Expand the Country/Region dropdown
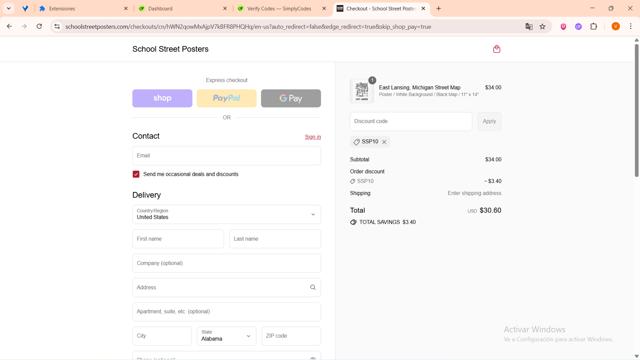This screenshot has height=360, width=640. (227, 214)
